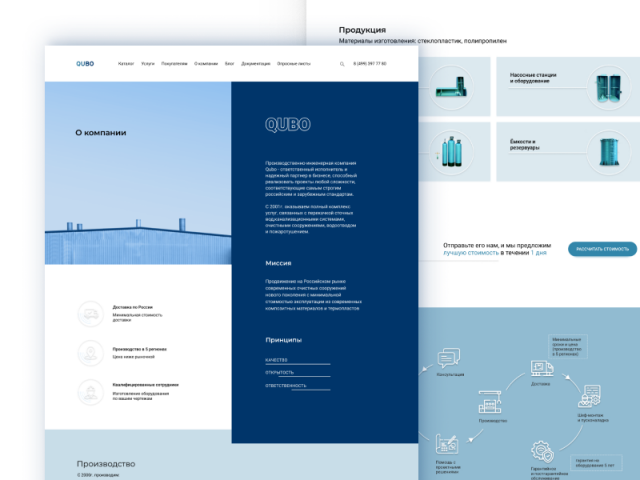Viewport: 640px width, 480px height.
Task: Click the 'Производство в 5 регионах' feature title
Action: pos(140,349)
